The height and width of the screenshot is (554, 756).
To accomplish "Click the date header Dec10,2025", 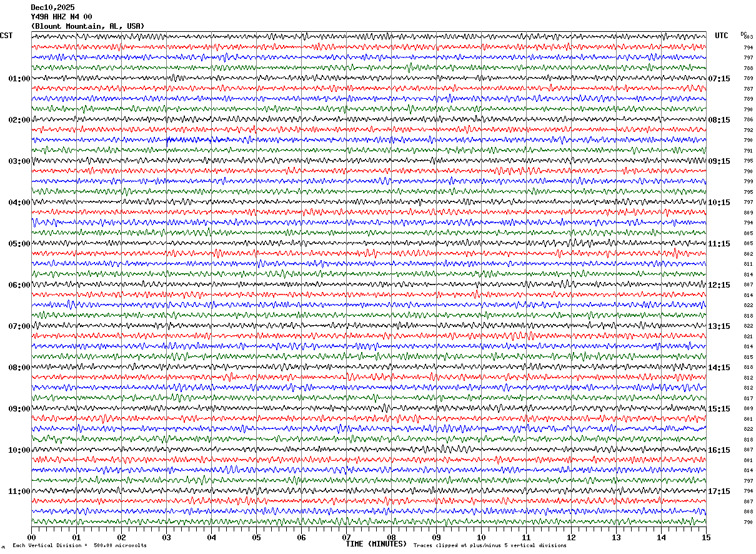I will tap(52, 8).
